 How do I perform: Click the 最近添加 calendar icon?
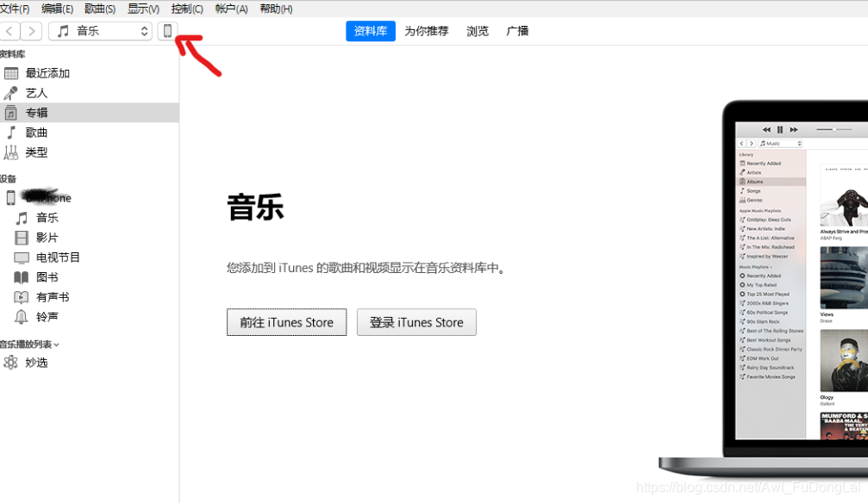coord(11,73)
